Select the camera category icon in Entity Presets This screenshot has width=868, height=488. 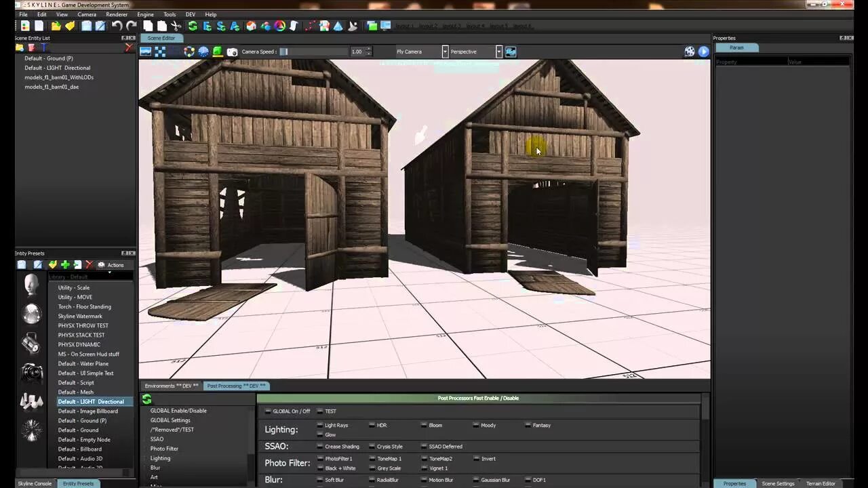pyautogui.click(x=31, y=373)
